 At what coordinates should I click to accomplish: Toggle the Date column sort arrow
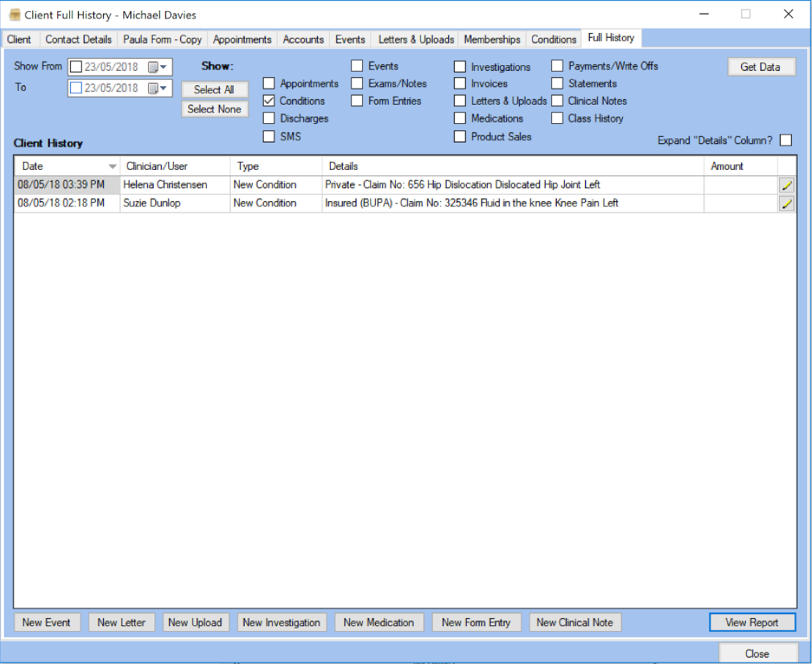pyautogui.click(x=112, y=167)
